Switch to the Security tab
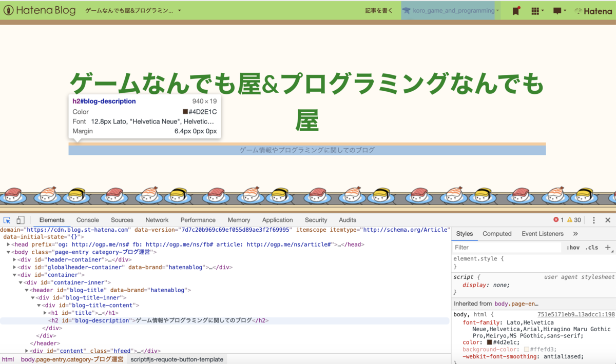The image size is (616, 364). [x=316, y=220]
